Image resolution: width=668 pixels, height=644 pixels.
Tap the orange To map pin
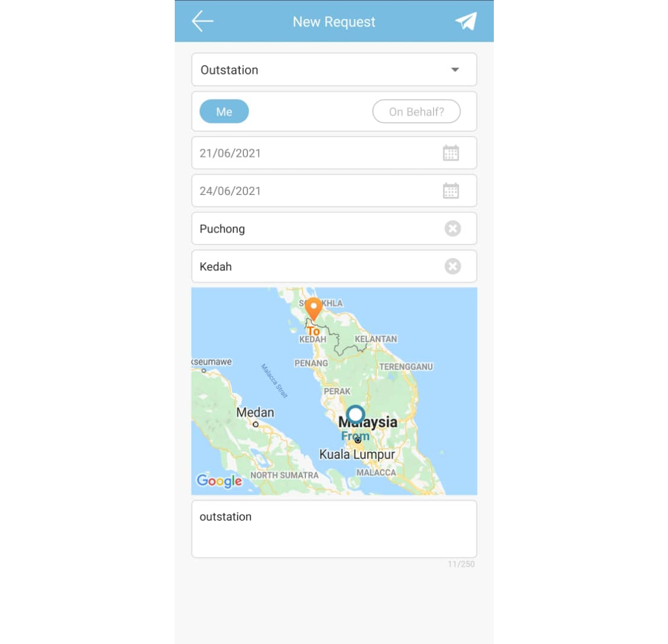click(314, 309)
